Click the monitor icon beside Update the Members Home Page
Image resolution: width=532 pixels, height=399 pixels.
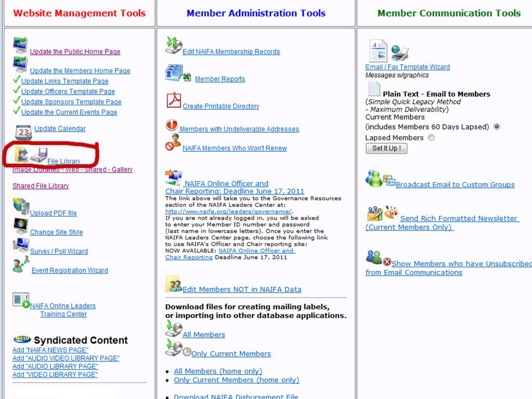20,64
